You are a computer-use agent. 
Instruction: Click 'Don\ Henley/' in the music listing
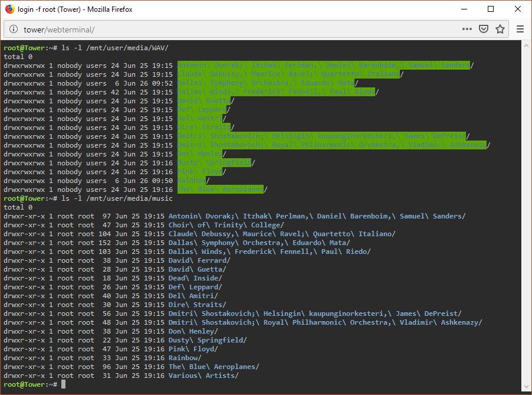[193, 331]
